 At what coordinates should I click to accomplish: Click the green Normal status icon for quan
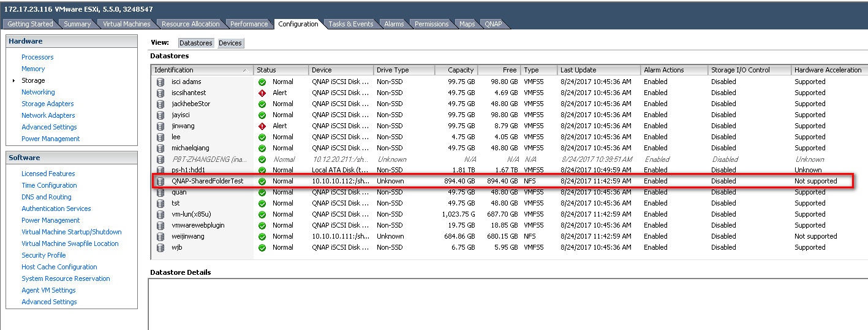pos(262,192)
